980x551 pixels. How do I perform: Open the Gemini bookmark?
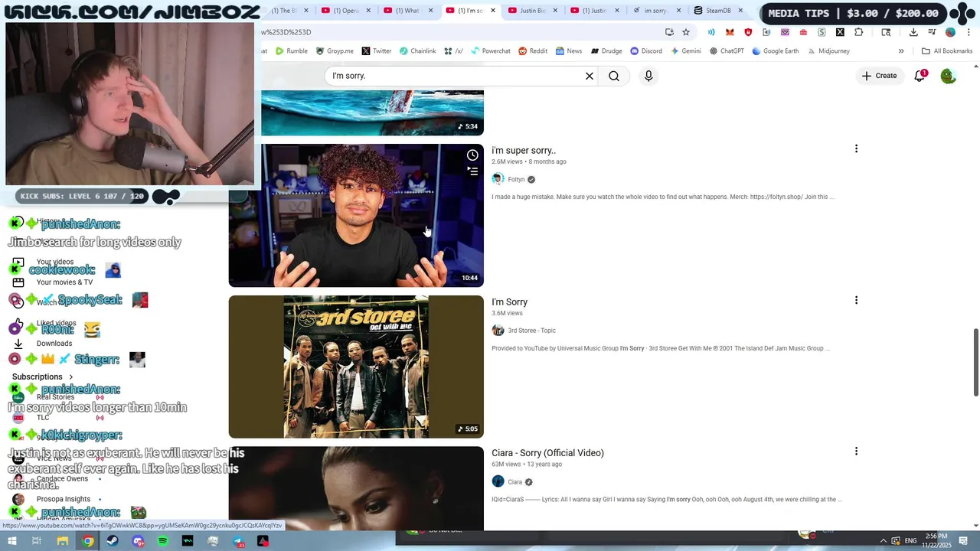click(685, 51)
